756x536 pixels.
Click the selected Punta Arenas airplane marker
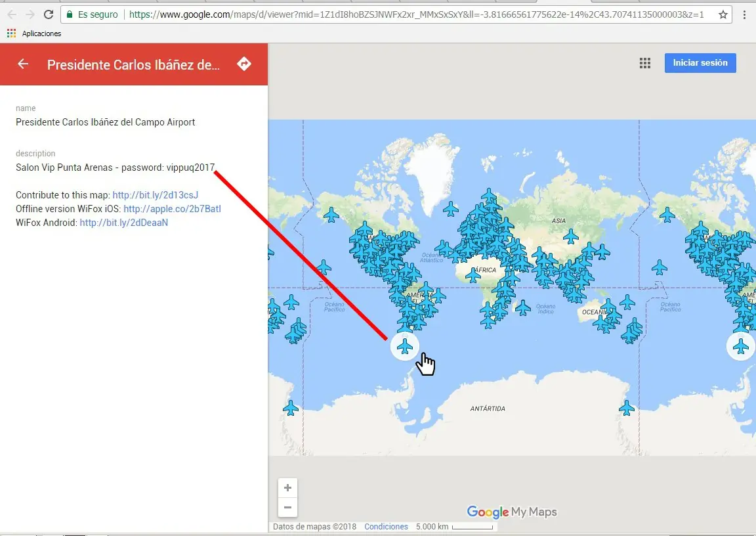pyautogui.click(x=404, y=346)
